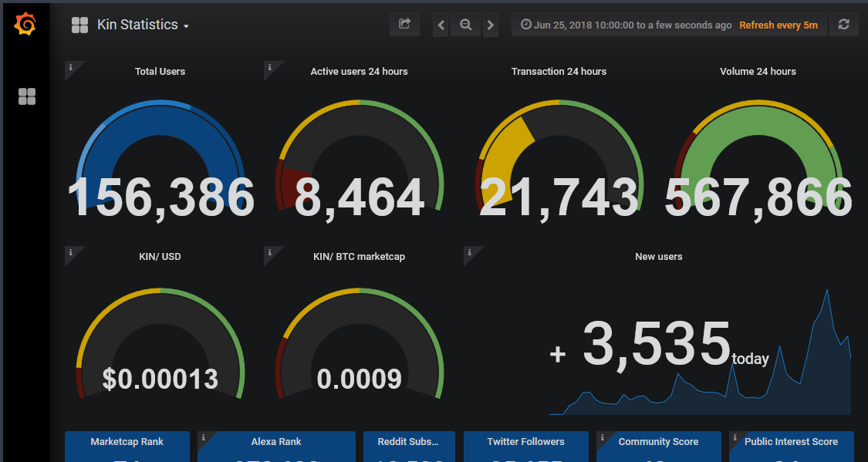Click the New users sparkline peak
Screen dimensions: 868x462
[827, 291]
